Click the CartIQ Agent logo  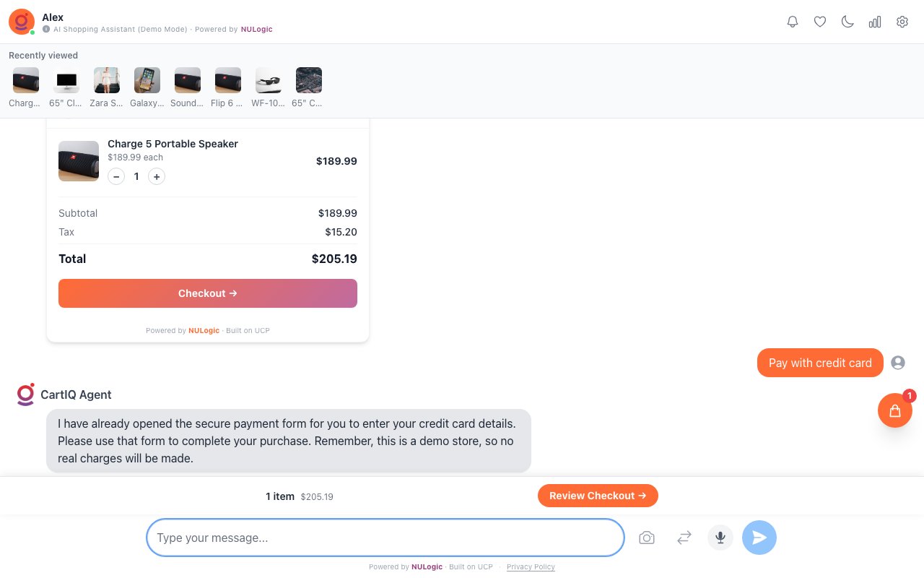pos(25,394)
